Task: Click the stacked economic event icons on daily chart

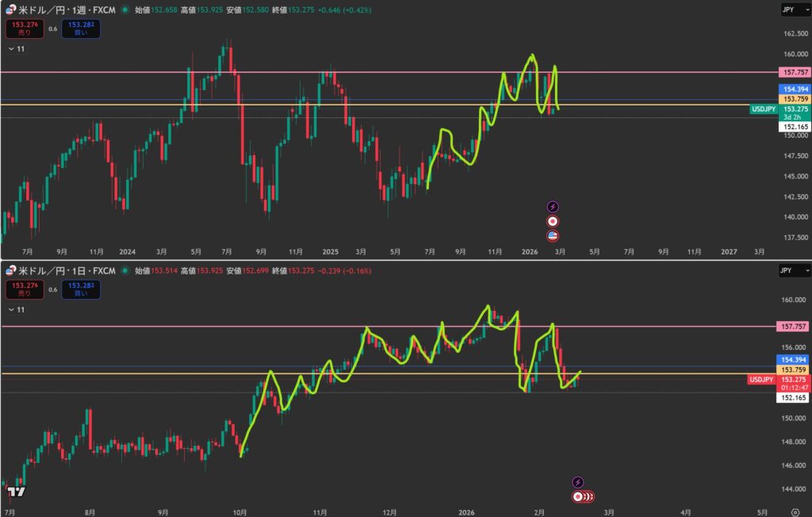Action: pos(582,497)
